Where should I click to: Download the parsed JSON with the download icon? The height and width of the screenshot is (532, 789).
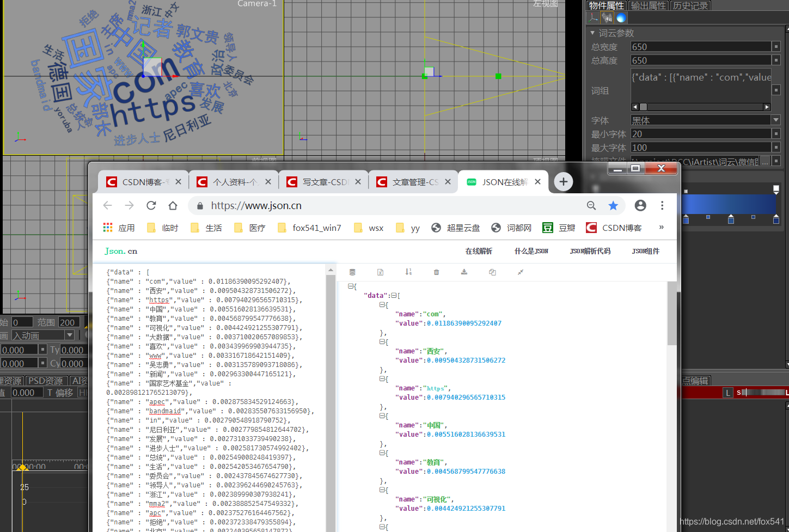tap(464, 272)
